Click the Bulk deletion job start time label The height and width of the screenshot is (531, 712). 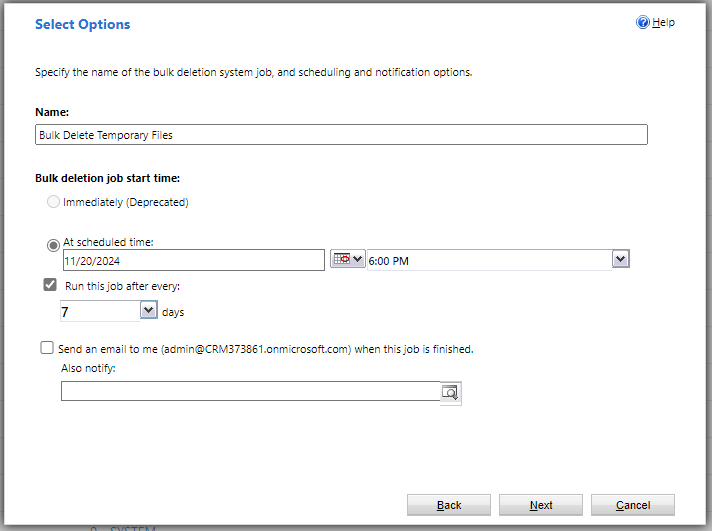pyautogui.click(x=108, y=178)
